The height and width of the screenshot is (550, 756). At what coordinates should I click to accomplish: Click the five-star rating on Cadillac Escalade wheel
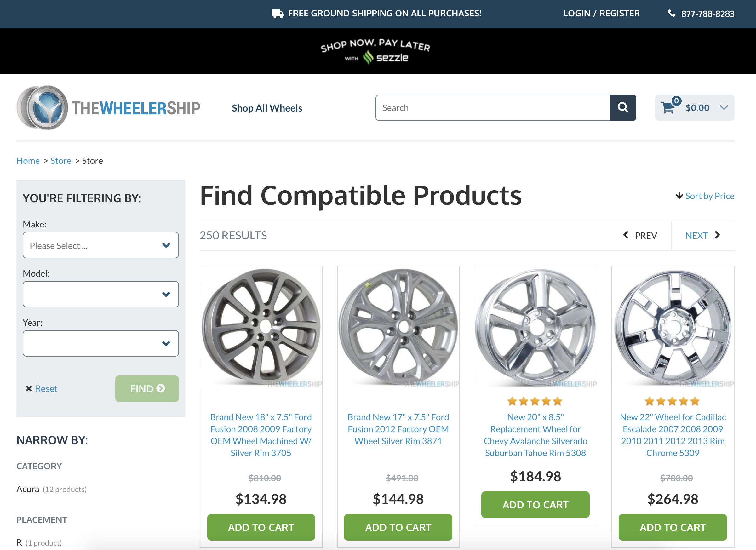click(672, 401)
